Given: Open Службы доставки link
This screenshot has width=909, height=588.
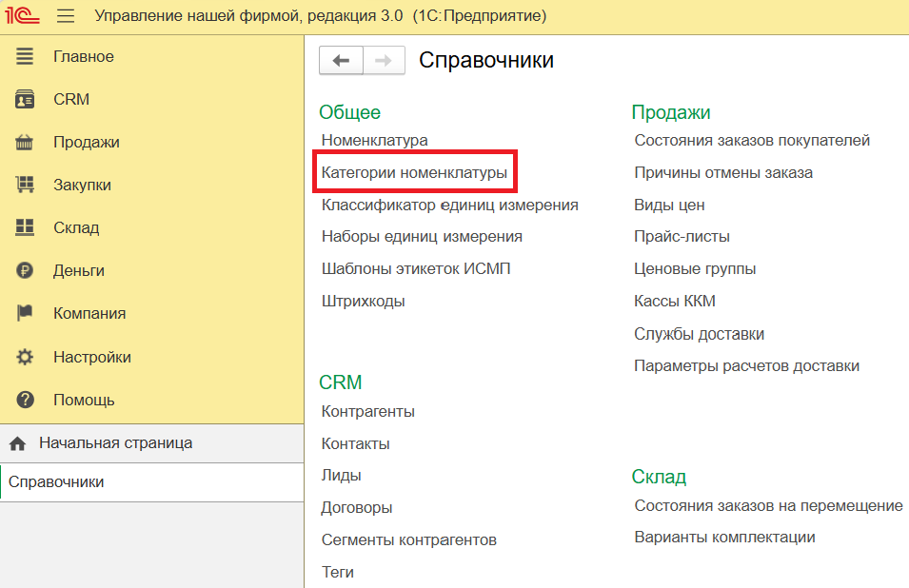Looking at the screenshot, I should click(x=700, y=334).
